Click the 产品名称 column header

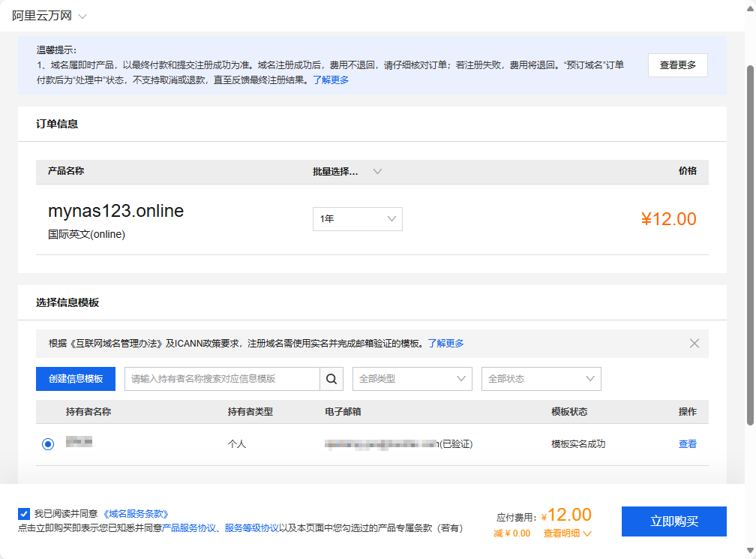[x=65, y=171]
